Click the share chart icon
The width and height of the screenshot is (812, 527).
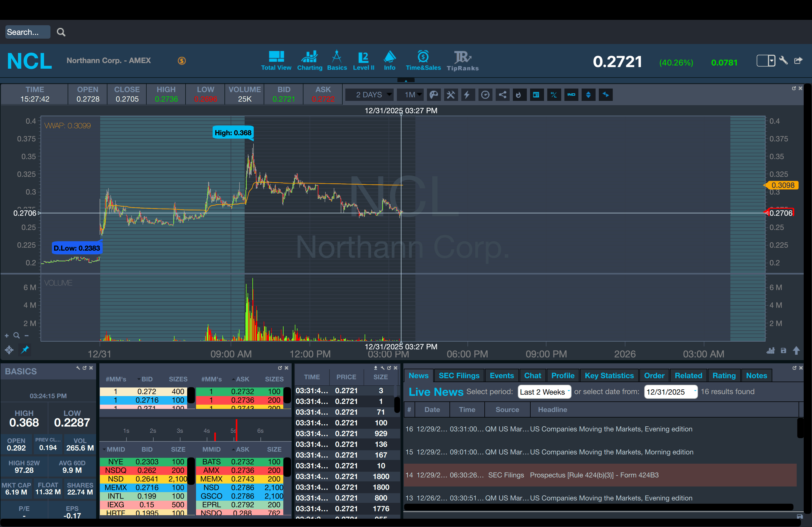(x=503, y=95)
